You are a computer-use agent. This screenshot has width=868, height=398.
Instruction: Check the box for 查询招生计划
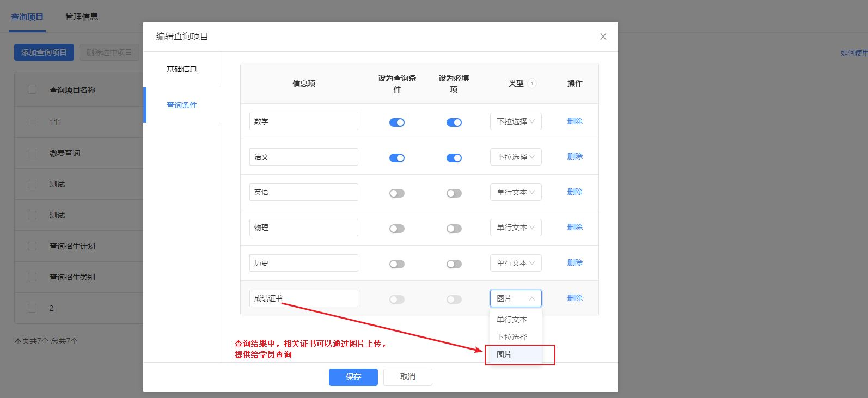coord(32,246)
